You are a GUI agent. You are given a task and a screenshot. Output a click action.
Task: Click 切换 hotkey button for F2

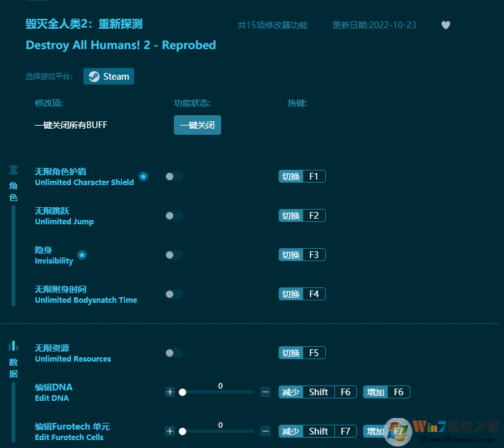tap(291, 216)
